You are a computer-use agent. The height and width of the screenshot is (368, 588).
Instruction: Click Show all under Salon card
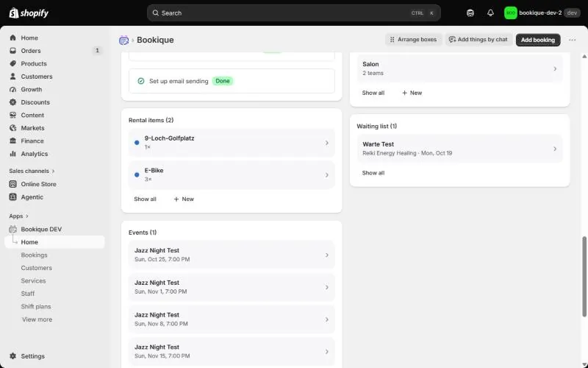click(373, 93)
